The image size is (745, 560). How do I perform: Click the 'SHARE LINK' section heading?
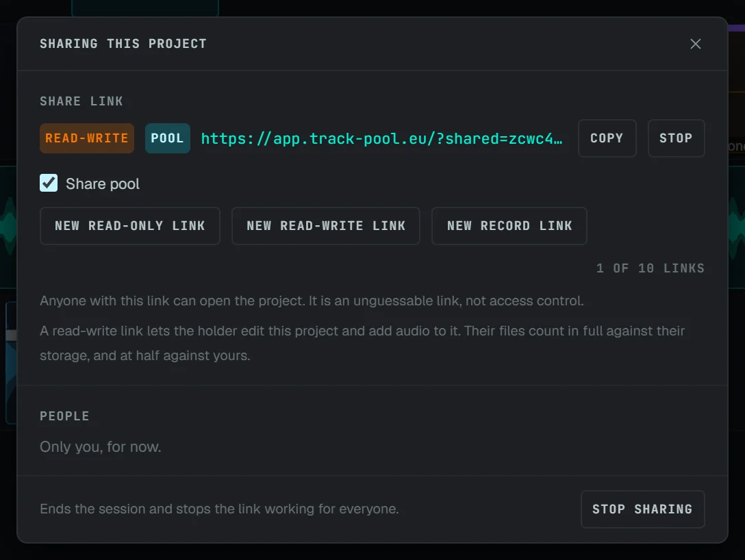click(81, 101)
